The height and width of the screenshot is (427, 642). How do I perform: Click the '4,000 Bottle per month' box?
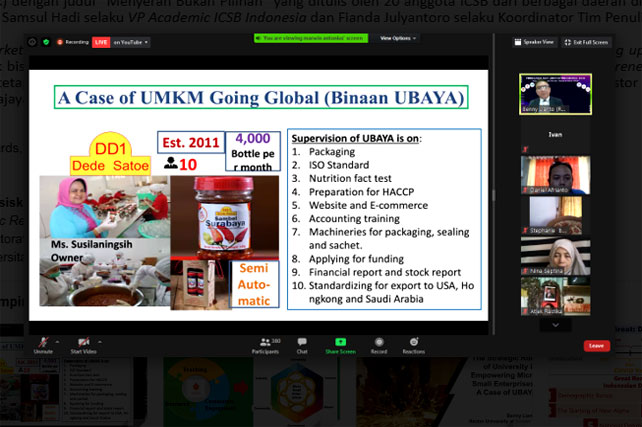(x=253, y=152)
